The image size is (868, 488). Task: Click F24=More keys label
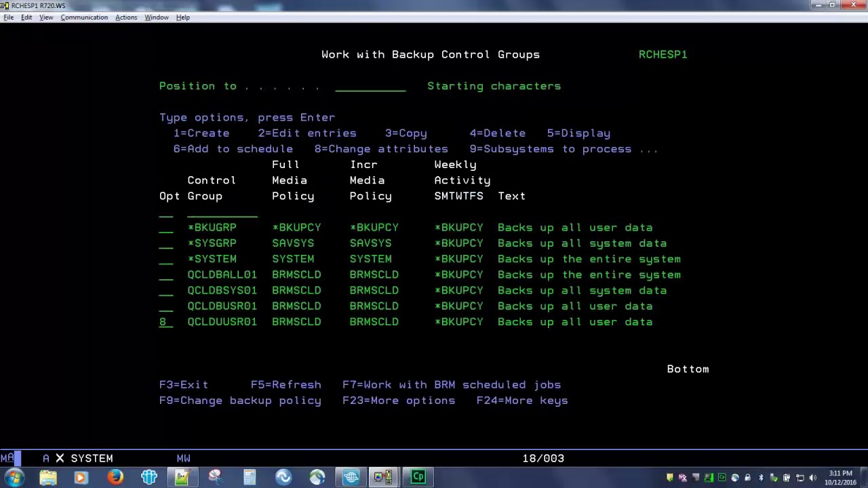pos(522,401)
